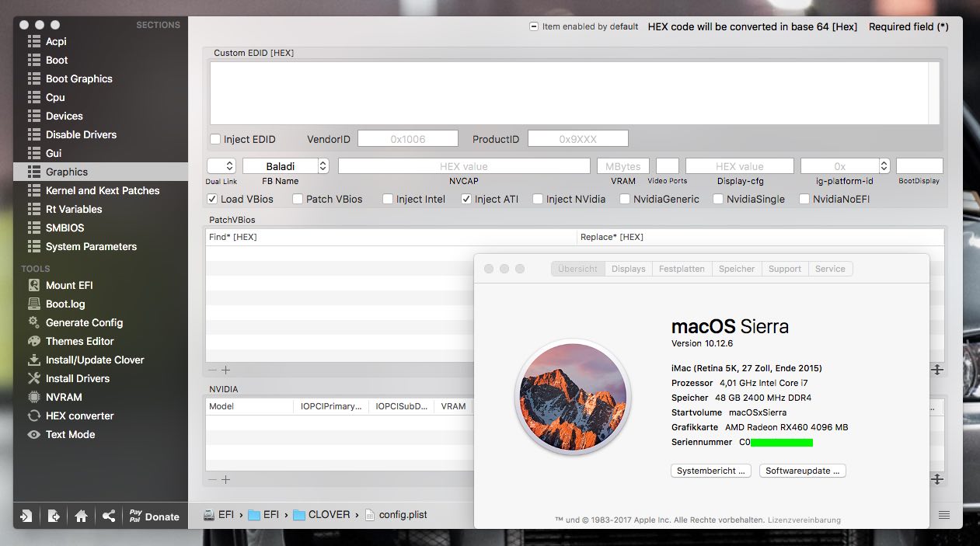Open the Support tab
This screenshot has width=980, height=546.
click(785, 269)
